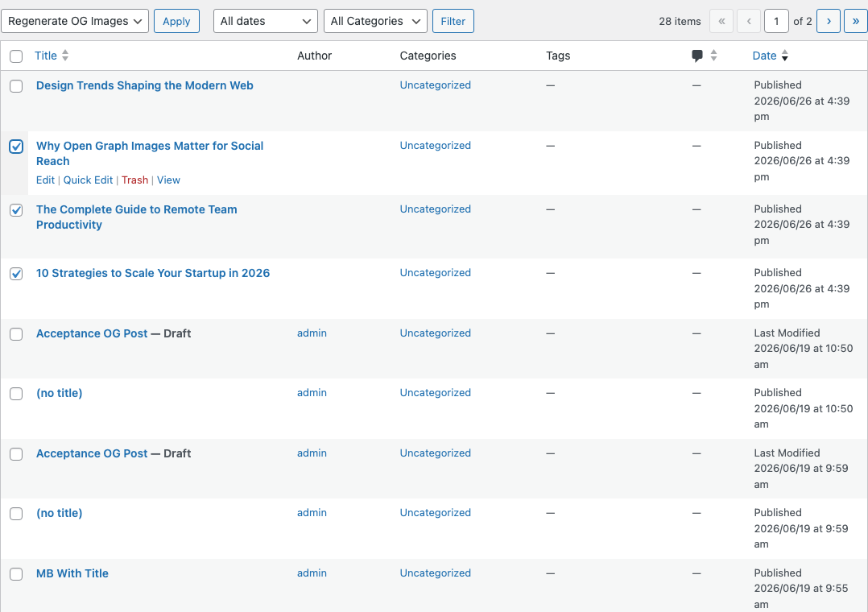Image resolution: width=868 pixels, height=612 pixels.
Task: Sort by Date column header
Action: (764, 56)
